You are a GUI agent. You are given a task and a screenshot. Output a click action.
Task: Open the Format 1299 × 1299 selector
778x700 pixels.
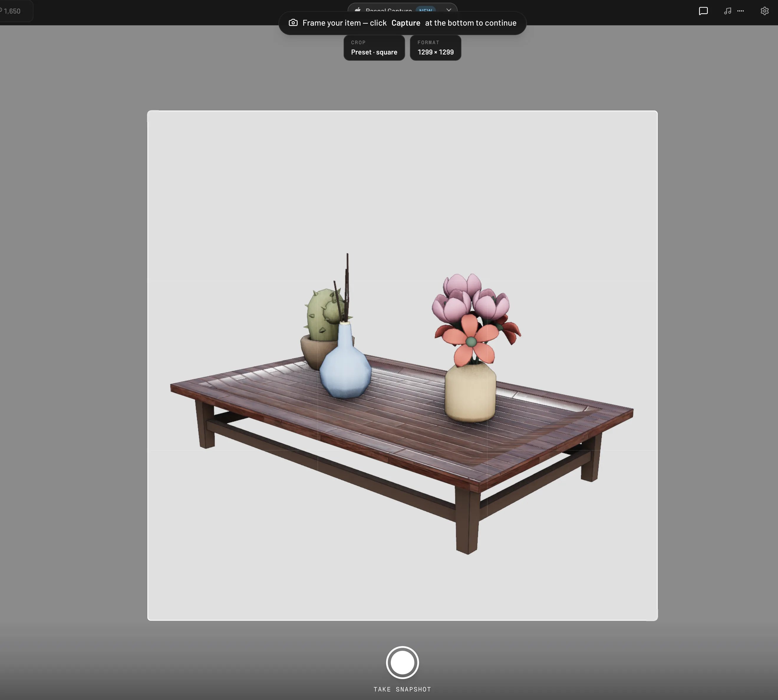436,48
